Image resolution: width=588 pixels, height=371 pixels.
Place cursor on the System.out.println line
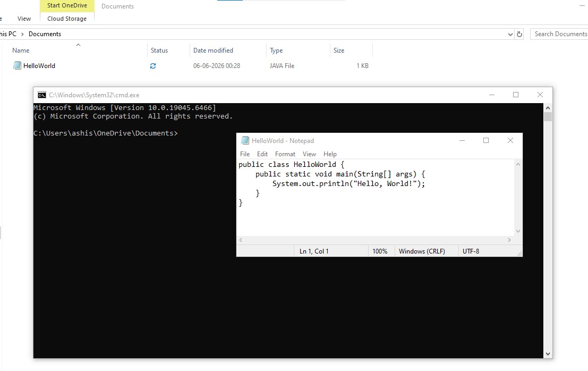349,183
